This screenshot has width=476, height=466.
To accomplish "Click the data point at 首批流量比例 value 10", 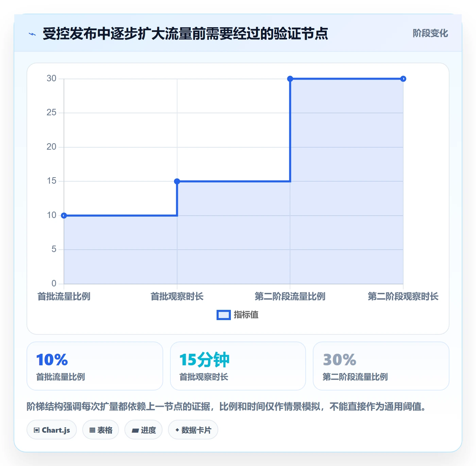I will click(64, 215).
